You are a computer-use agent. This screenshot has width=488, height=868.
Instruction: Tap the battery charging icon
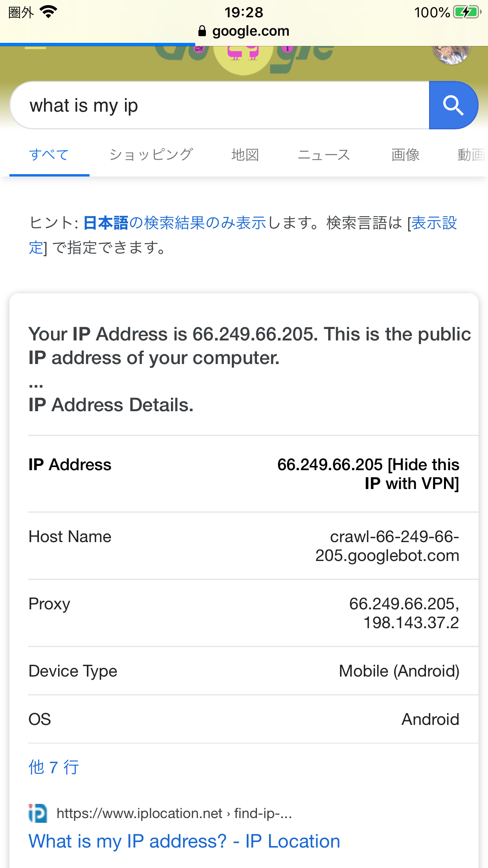(467, 12)
